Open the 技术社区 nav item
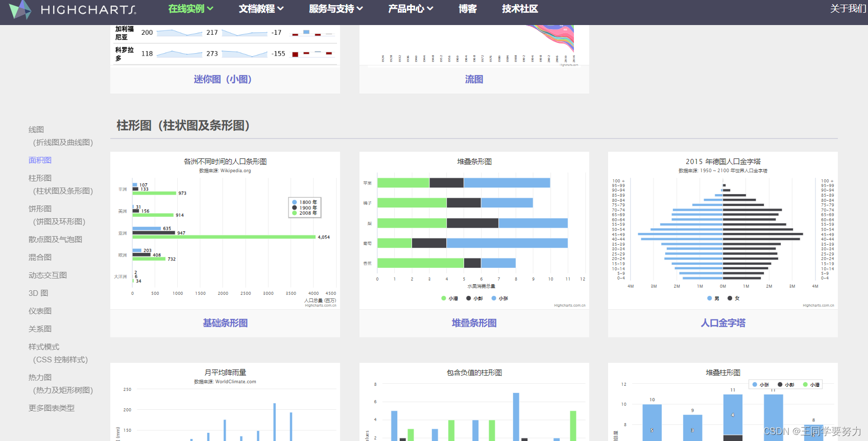 [520, 9]
